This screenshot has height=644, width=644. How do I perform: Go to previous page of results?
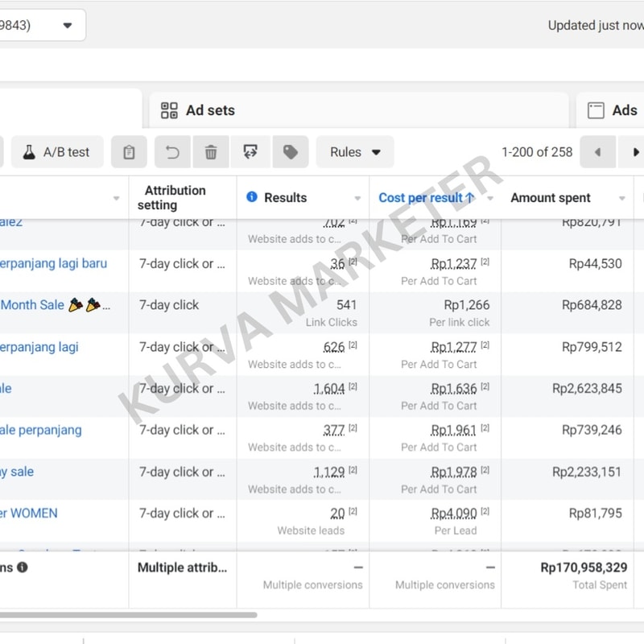tap(597, 152)
